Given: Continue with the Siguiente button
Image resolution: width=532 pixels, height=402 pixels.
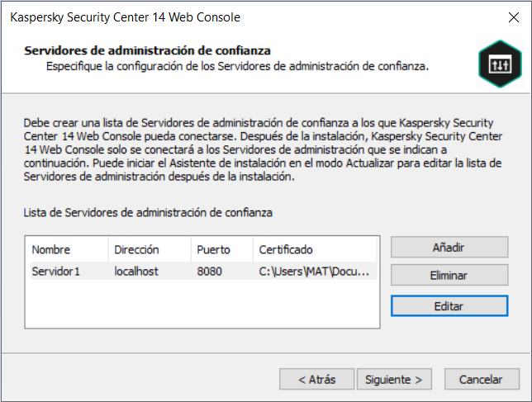Looking at the screenshot, I should pyautogui.click(x=395, y=380).
